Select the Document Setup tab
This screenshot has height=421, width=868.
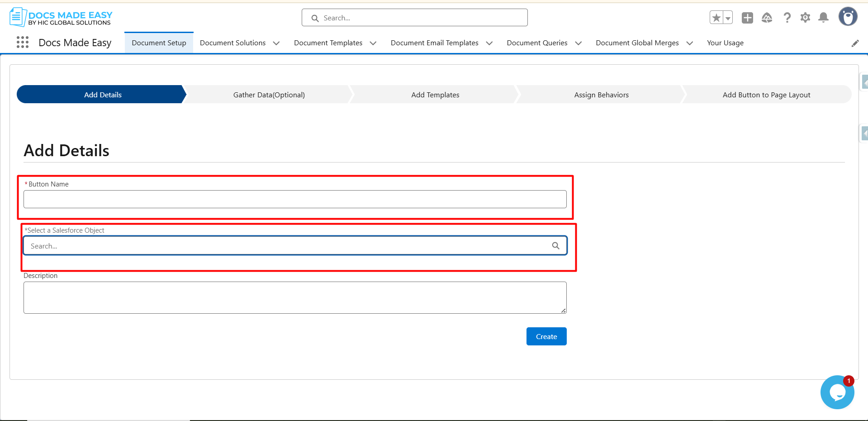pos(159,43)
